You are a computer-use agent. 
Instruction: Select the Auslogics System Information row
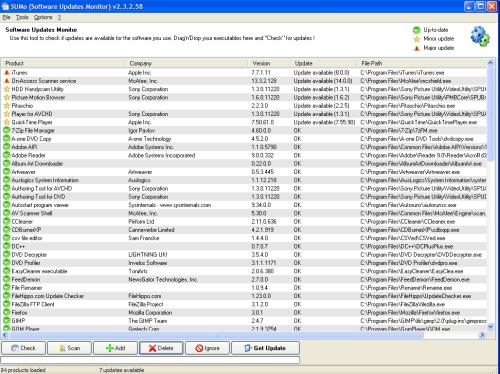coord(244,180)
